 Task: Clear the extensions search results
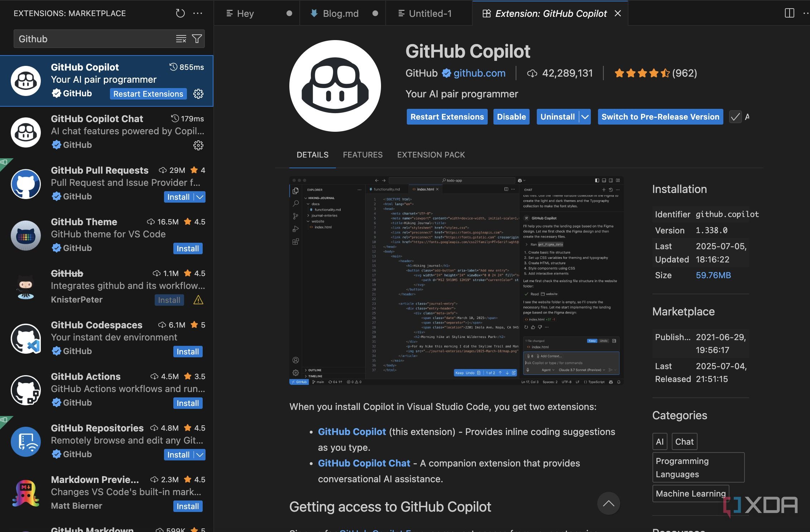click(181, 39)
